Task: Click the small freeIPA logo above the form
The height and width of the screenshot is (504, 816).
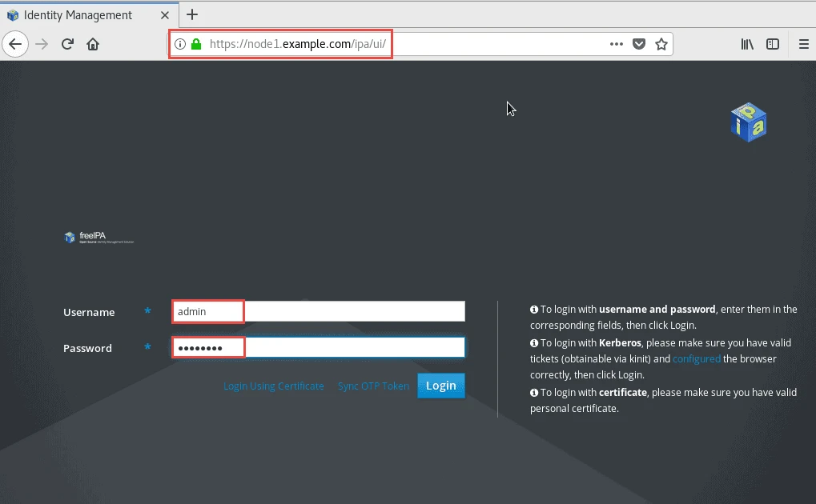Action: click(x=98, y=237)
